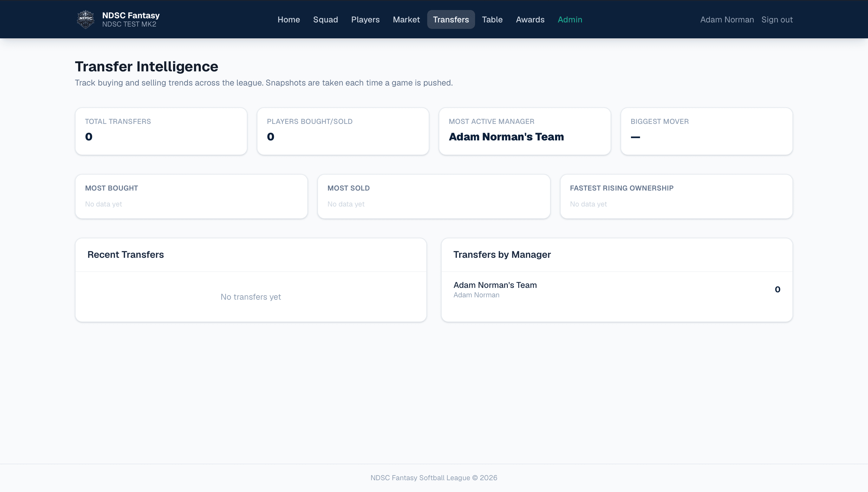This screenshot has height=492, width=868.
Task: Click the MOST BOUGHT card heading
Action: (x=111, y=188)
